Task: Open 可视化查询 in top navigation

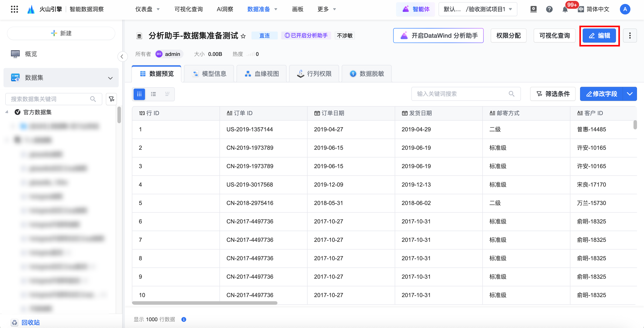Action: (188, 9)
